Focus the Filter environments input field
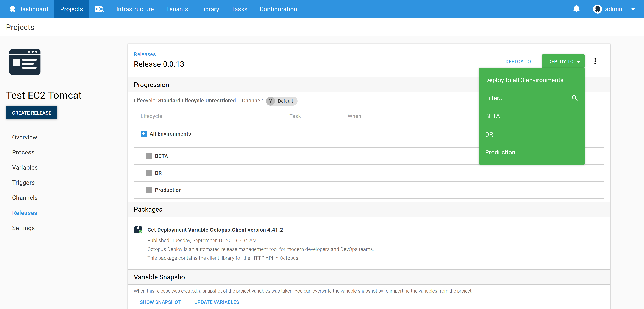 tap(525, 98)
